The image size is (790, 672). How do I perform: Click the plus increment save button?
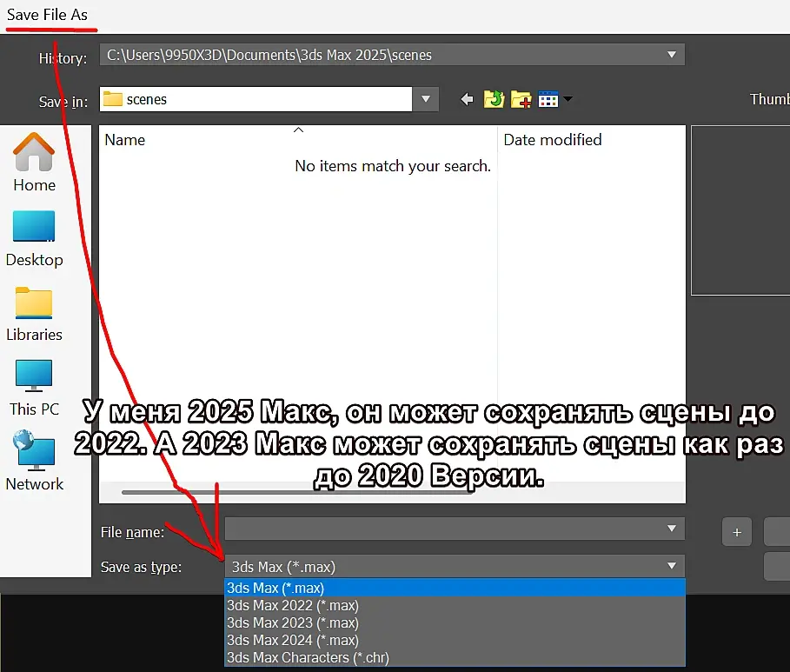coord(737,532)
